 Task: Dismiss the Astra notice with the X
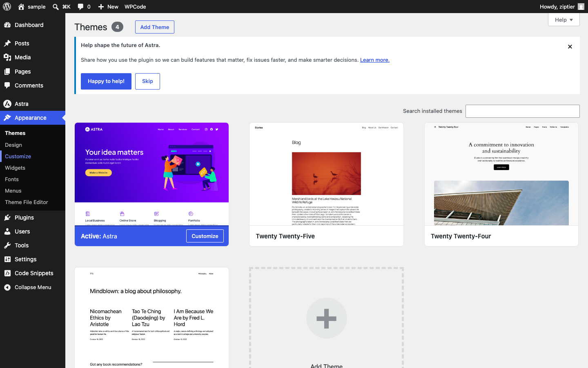[x=570, y=47]
